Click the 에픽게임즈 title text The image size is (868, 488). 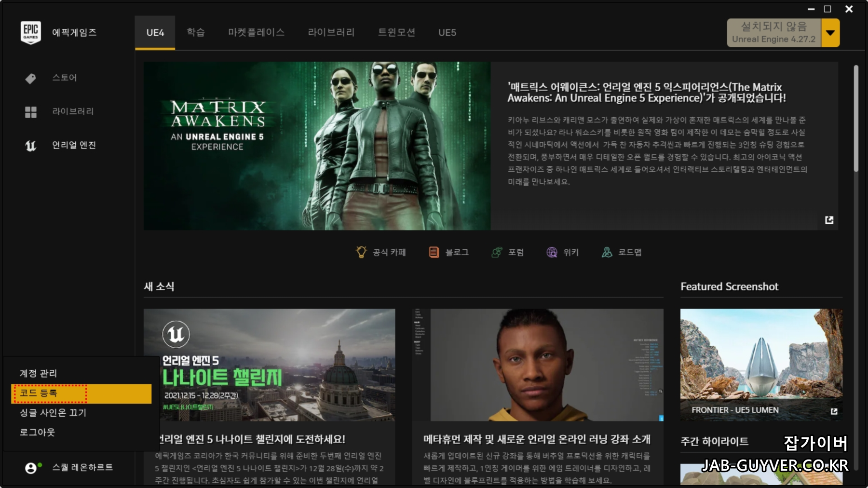[74, 33]
